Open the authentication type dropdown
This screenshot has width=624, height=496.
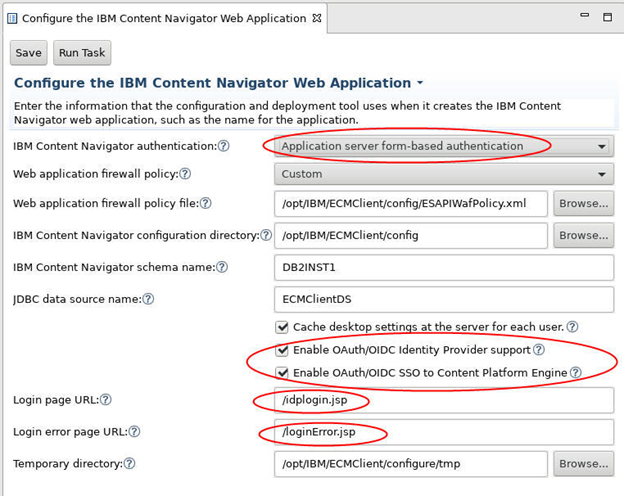click(x=444, y=146)
